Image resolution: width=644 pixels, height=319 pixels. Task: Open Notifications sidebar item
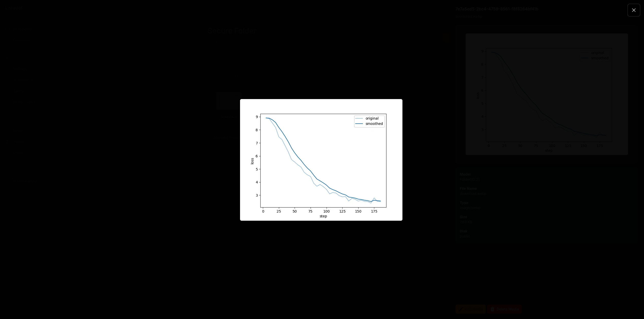(x=24, y=102)
